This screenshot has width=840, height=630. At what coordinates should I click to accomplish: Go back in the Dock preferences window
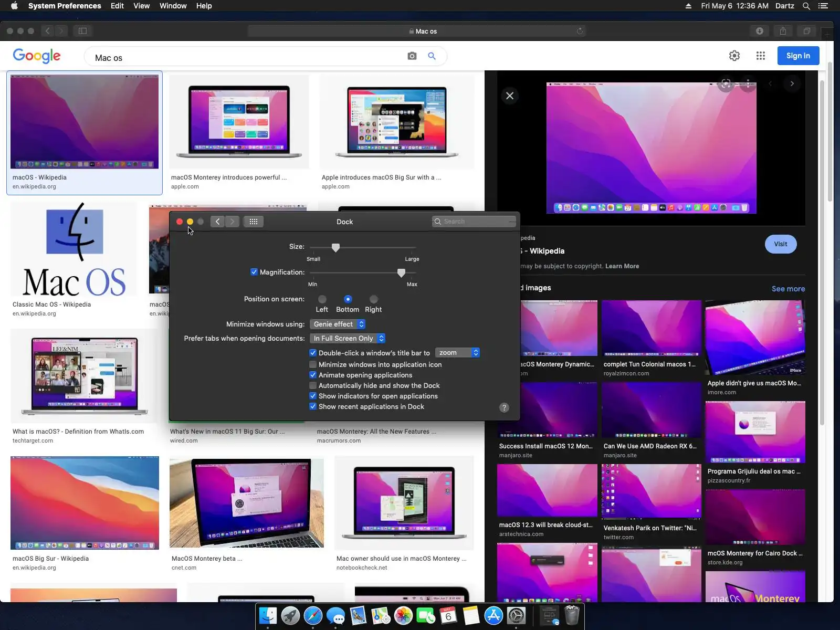218,222
